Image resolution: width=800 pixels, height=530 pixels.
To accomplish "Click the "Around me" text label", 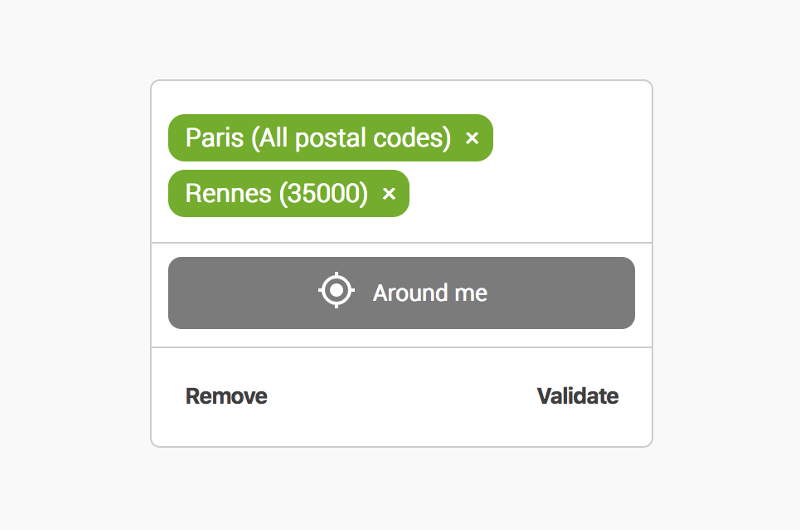I will point(430,293).
